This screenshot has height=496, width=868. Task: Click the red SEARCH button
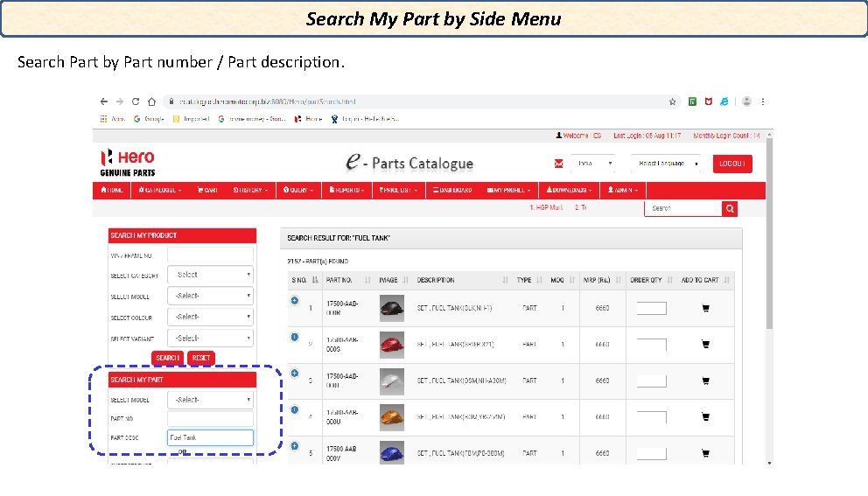[x=167, y=358]
